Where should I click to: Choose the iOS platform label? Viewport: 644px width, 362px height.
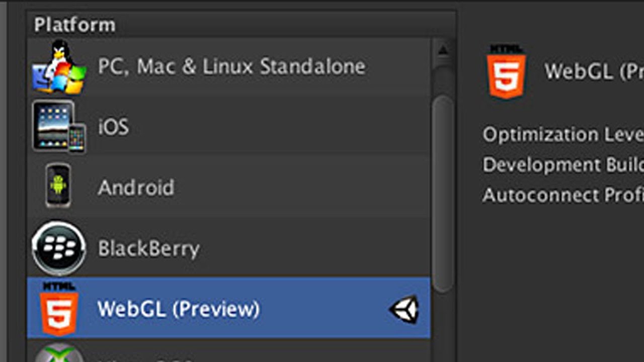coord(113,127)
